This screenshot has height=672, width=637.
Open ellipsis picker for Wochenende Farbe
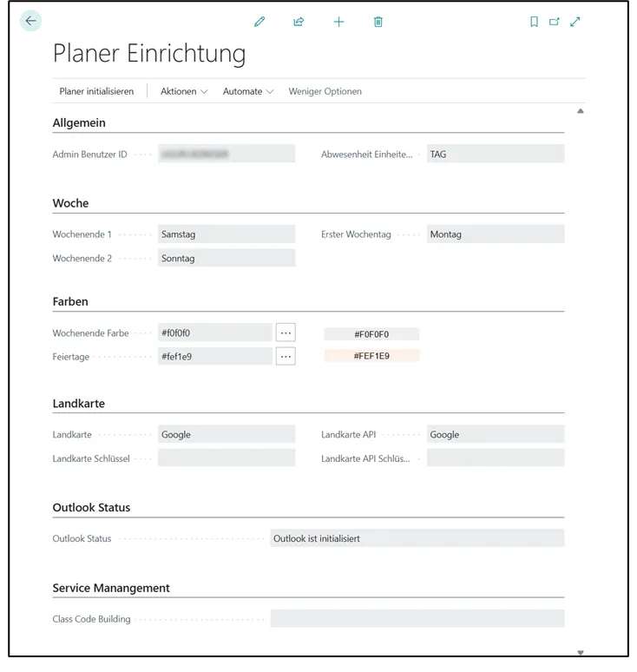coord(286,333)
